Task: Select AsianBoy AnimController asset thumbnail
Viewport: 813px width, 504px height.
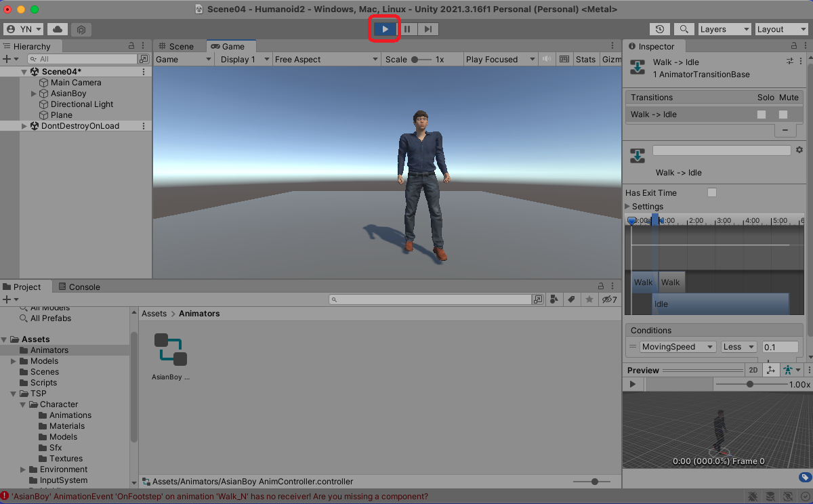Action: (171, 350)
